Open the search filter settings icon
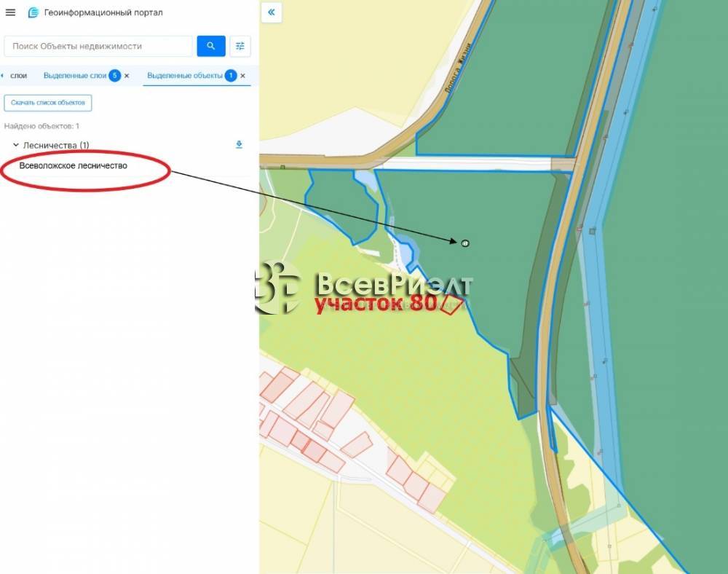This screenshot has height=574, width=728. [x=240, y=46]
